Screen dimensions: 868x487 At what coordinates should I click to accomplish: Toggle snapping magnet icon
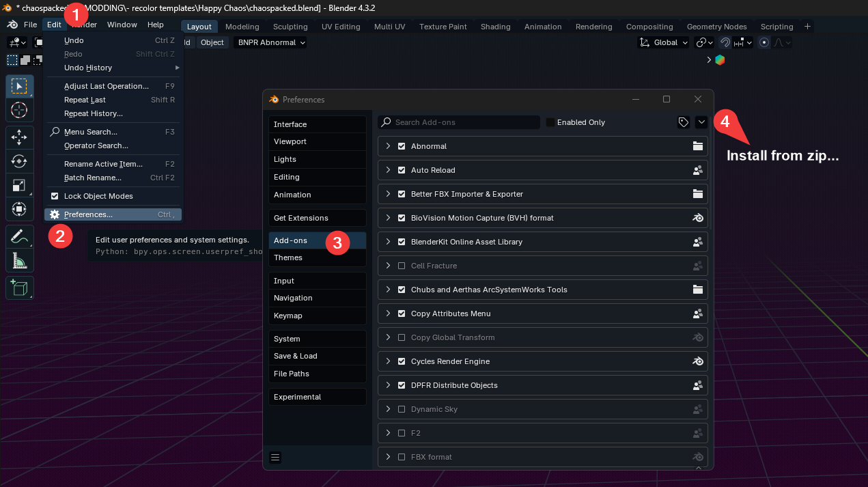[x=725, y=42]
